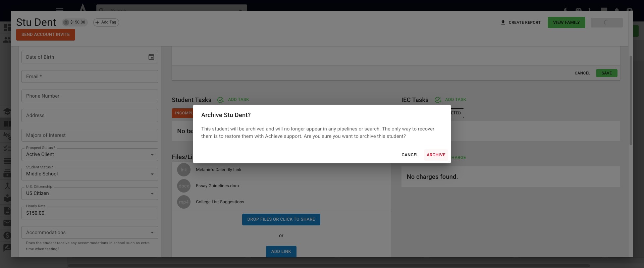The image size is (644, 268).
Task: Click the Add Task icon beside Student Tasks
Action: pyautogui.click(x=220, y=100)
